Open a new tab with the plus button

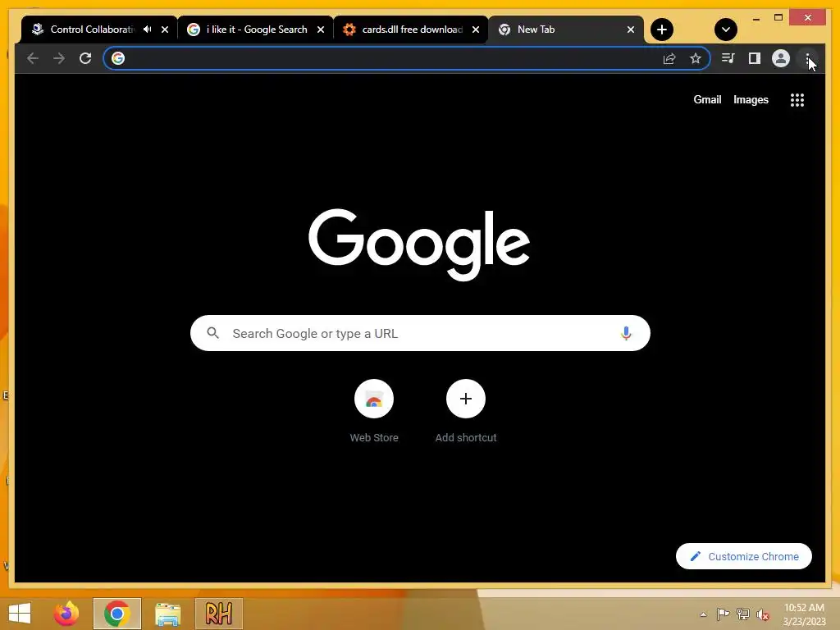(662, 30)
